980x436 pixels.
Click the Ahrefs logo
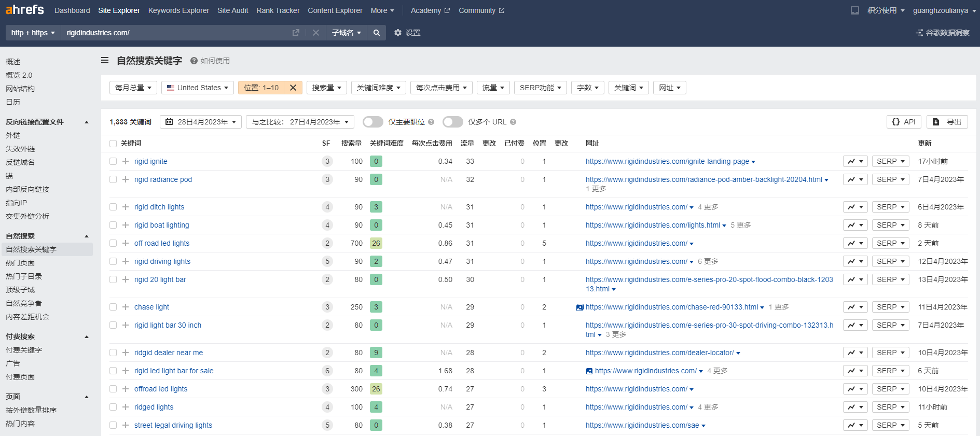pos(25,10)
